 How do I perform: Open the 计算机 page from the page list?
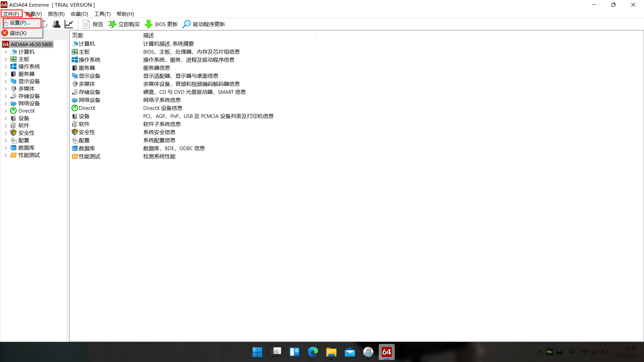pos(87,44)
